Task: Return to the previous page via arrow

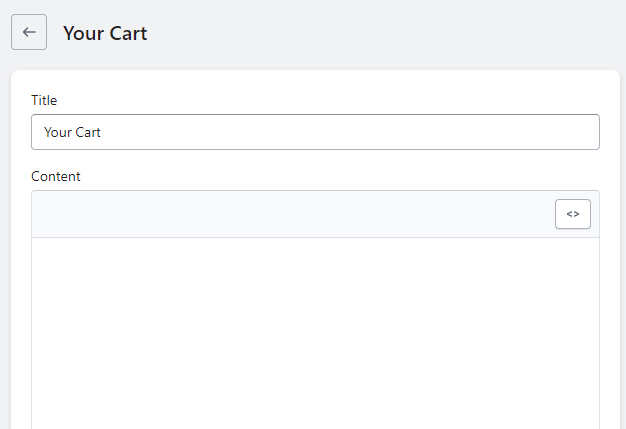Action: point(29,32)
